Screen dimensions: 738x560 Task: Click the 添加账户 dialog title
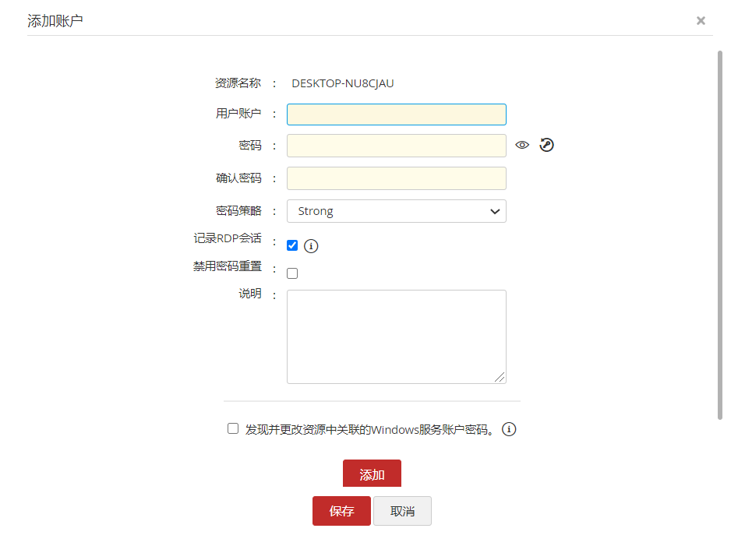pos(55,21)
